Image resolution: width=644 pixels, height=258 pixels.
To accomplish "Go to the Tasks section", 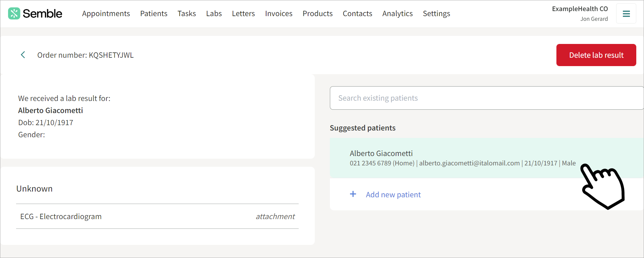I will tap(187, 13).
